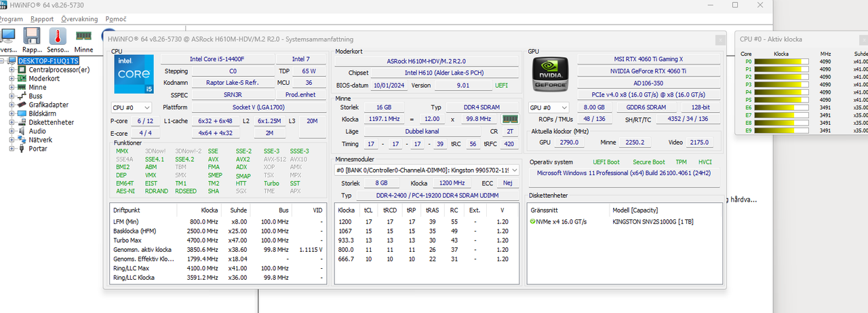
Task: Click the TPM label
Action: point(683,162)
